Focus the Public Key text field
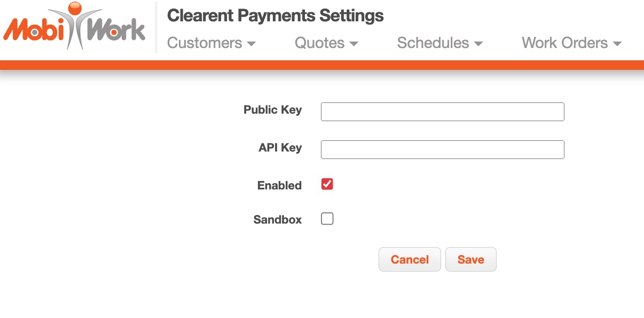 click(442, 112)
